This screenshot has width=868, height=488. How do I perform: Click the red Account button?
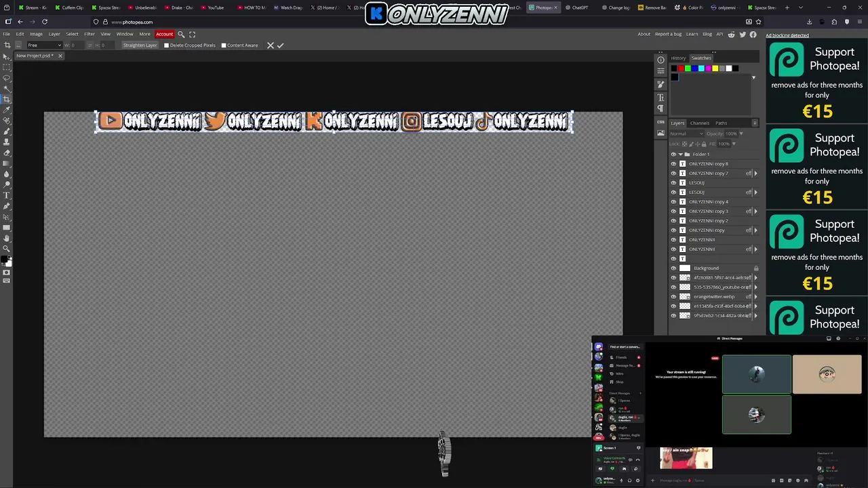(x=164, y=34)
